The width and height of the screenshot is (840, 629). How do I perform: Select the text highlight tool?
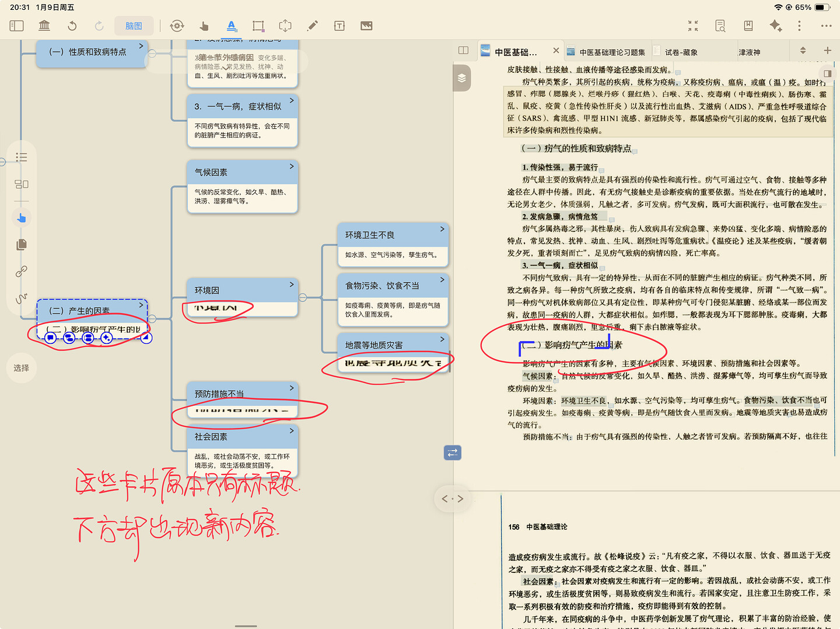231,26
